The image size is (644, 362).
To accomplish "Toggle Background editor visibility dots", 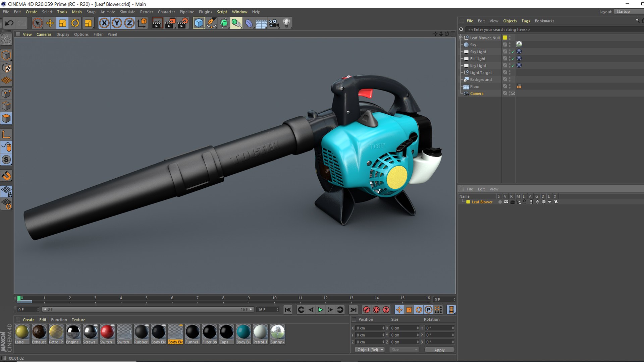I will pos(509,79).
